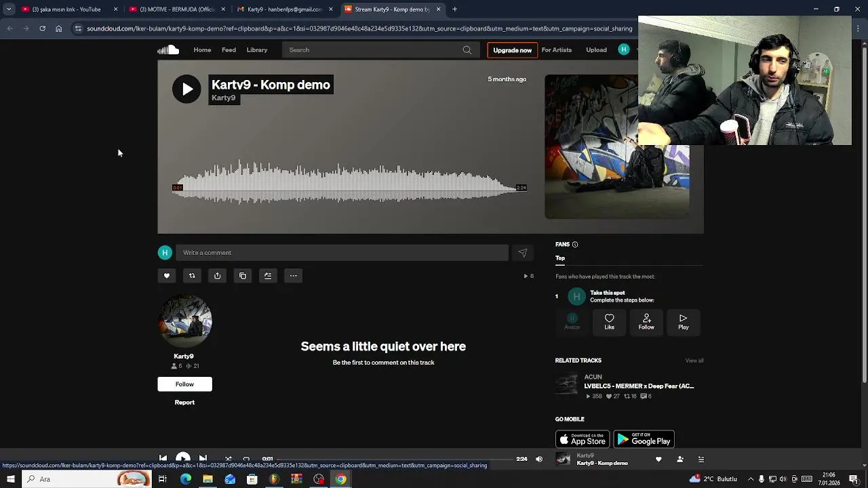Image resolution: width=868 pixels, height=488 pixels.
Task: Click the Report link under Karty9
Action: tap(184, 403)
